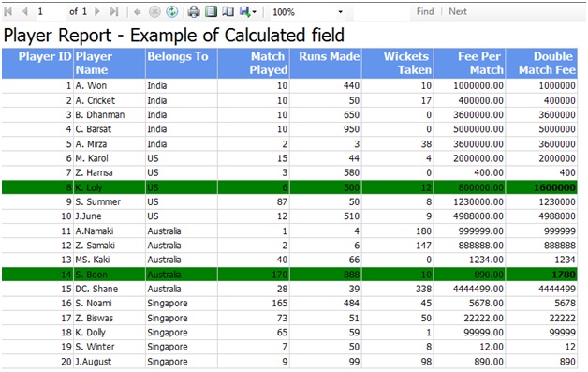Click the 38 wickets taken value
588x372 pixels.
[426, 144]
